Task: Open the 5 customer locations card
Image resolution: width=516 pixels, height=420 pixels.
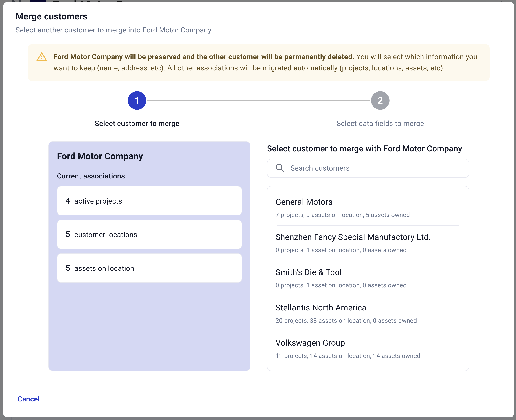Action: click(x=149, y=234)
